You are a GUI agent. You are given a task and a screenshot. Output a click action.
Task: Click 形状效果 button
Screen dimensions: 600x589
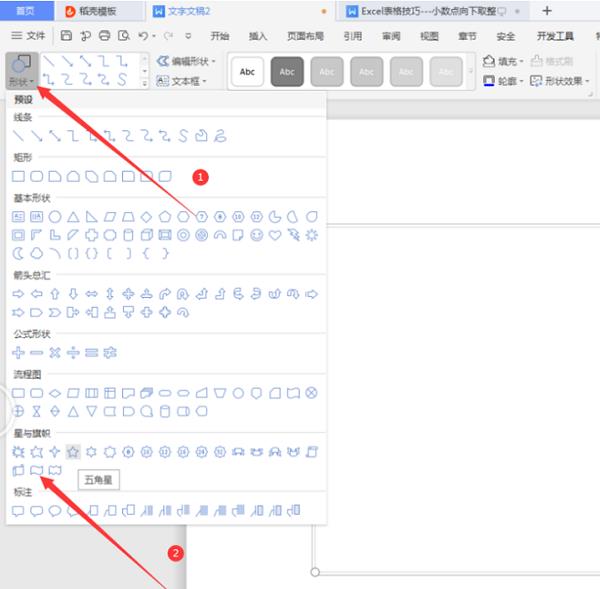pos(559,81)
